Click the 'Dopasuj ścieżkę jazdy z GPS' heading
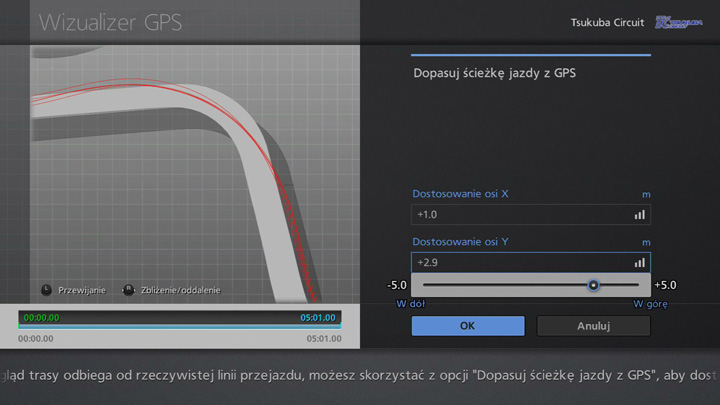The image size is (720, 405). [x=494, y=73]
